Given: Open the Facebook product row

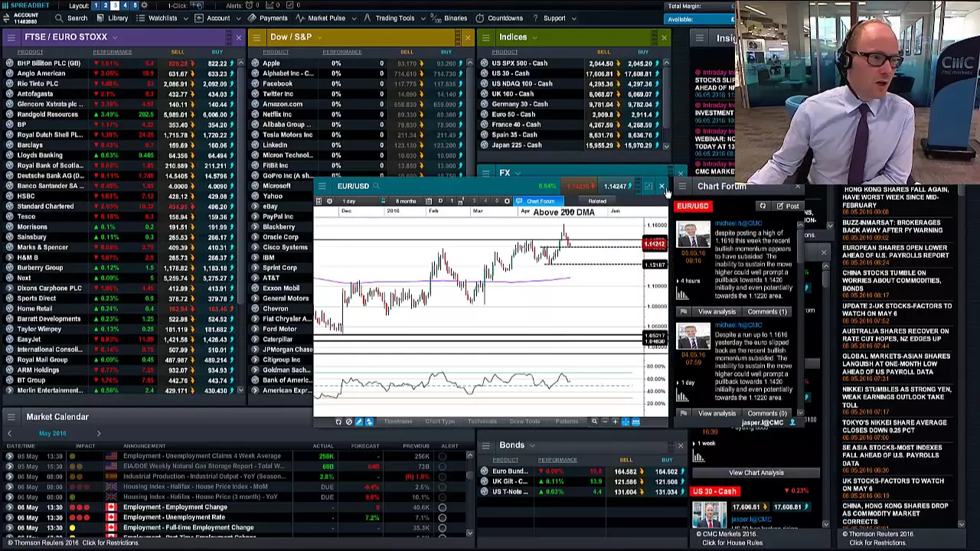Looking at the screenshot, I should [278, 84].
